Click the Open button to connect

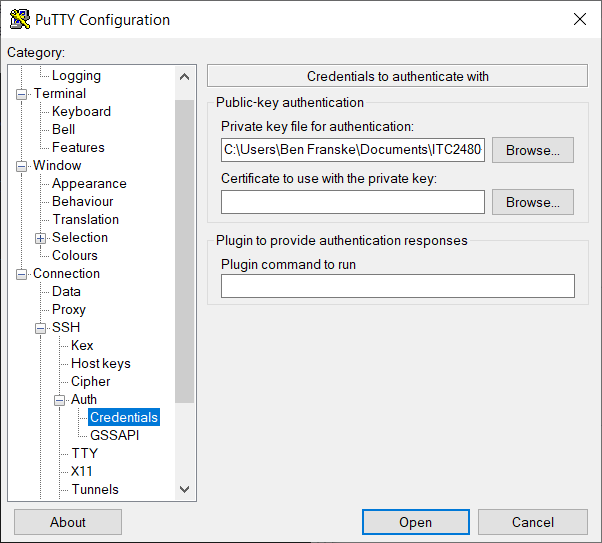[x=415, y=522]
